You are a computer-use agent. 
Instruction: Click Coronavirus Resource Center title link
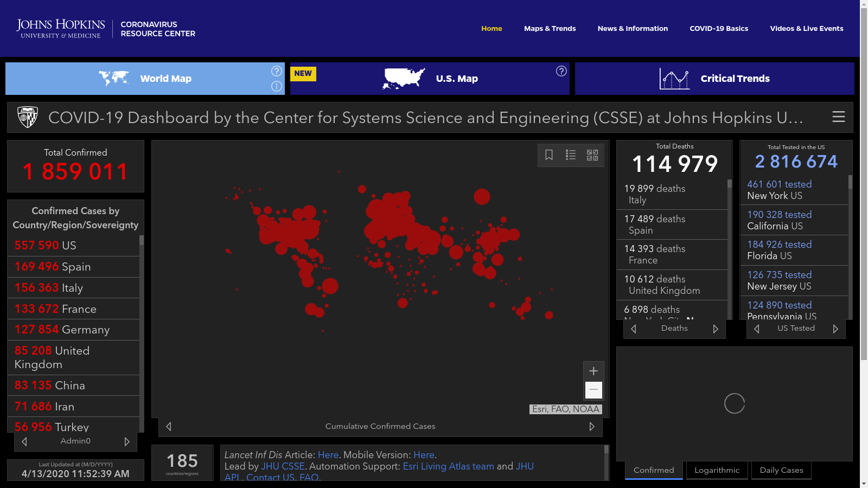coord(158,29)
